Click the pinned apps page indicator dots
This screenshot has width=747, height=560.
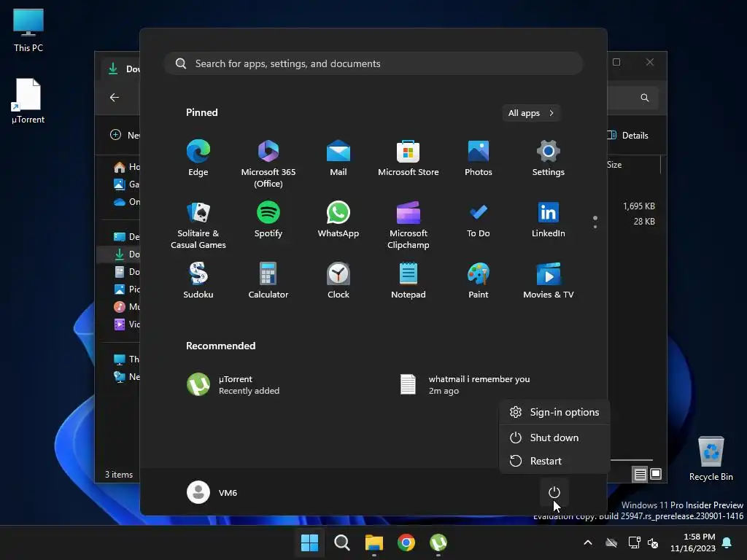click(595, 222)
